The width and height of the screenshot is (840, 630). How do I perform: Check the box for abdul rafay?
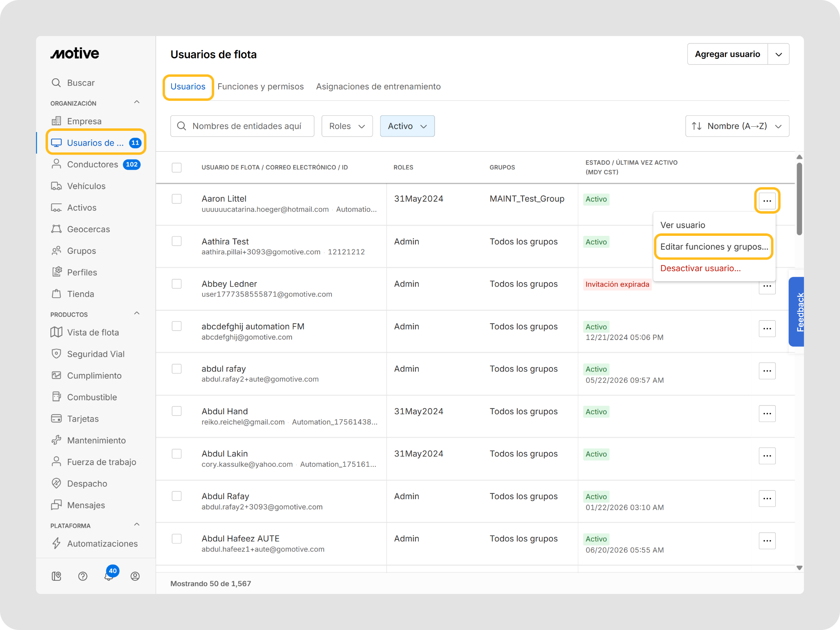tap(176, 369)
